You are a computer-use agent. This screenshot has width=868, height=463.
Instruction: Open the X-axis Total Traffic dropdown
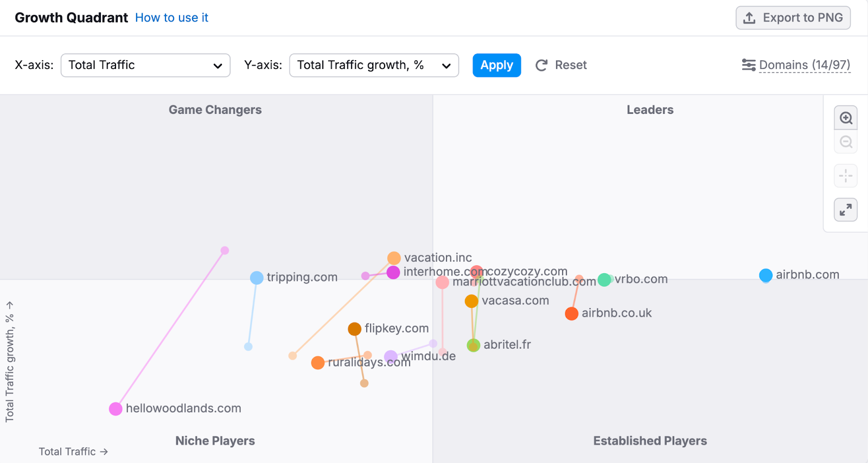pos(145,65)
